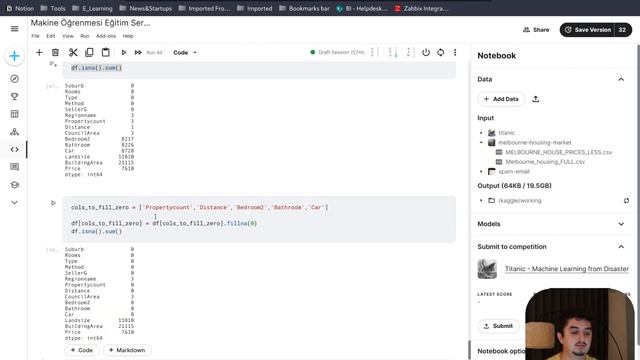Click the Titanic competition thumbnail
The width and height of the screenshot is (640, 360).
pyautogui.click(x=487, y=269)
